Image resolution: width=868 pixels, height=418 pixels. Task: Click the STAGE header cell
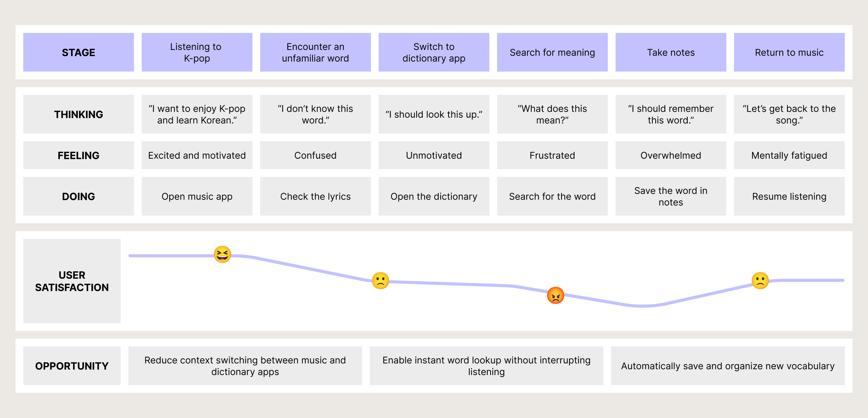tap(78, 52)
